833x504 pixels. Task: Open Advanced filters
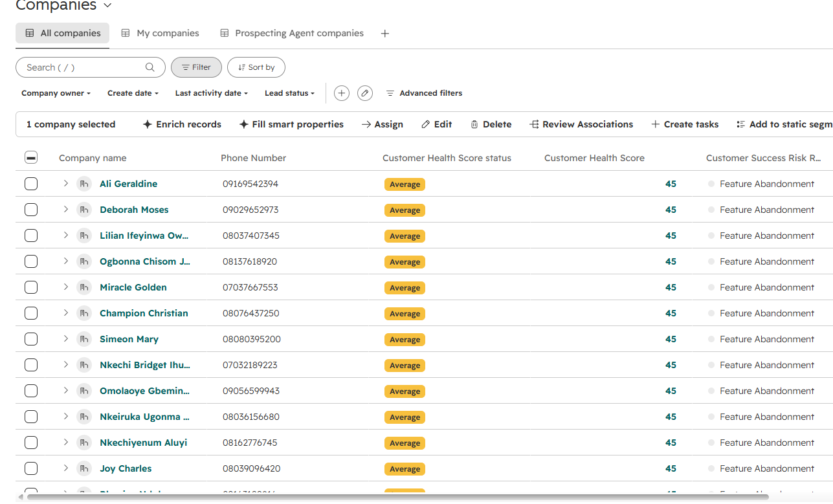424,93
